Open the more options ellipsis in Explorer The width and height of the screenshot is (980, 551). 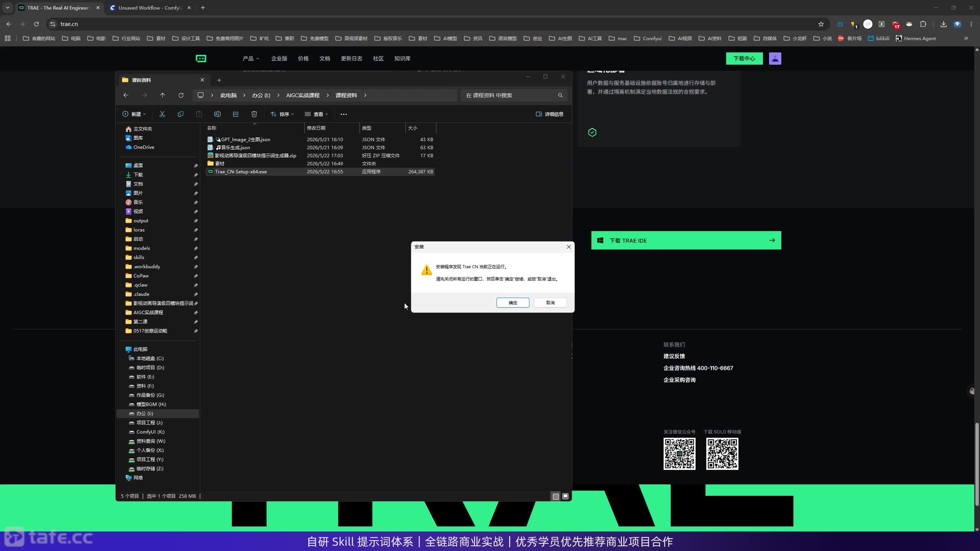pos(344,114)
